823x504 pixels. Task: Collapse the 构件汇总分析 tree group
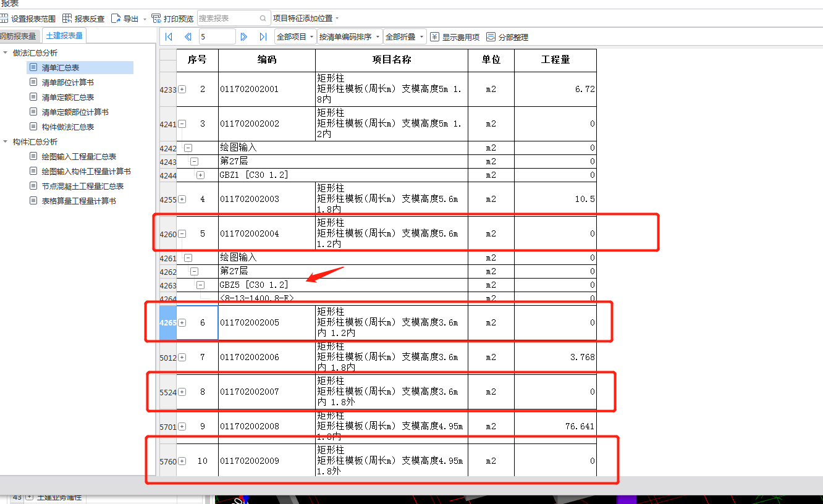coord(6,142)
